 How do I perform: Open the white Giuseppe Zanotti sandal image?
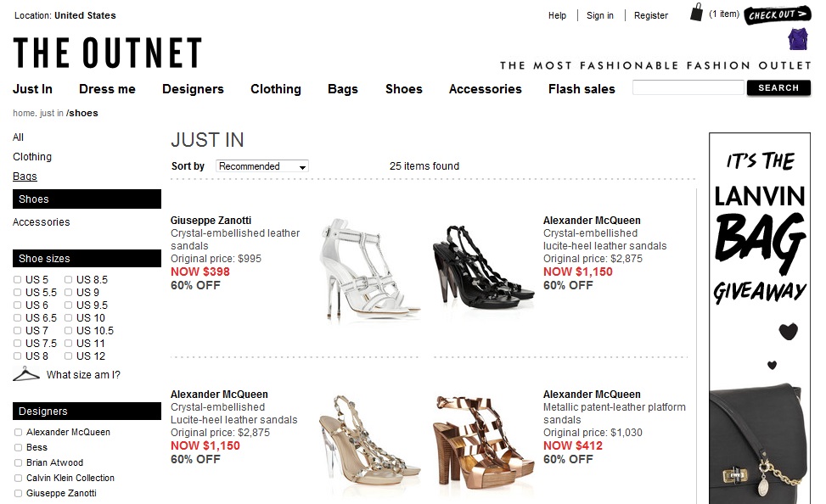coord(368,269)
